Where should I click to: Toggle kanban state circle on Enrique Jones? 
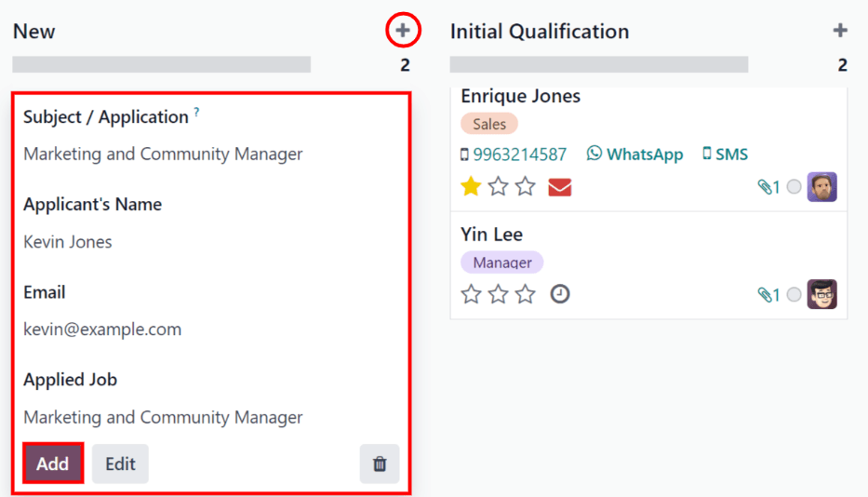[794, 187]
